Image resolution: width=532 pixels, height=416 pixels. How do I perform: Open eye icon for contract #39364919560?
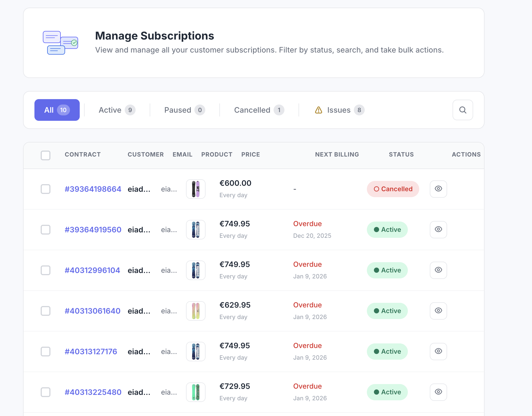coord(438,229)
